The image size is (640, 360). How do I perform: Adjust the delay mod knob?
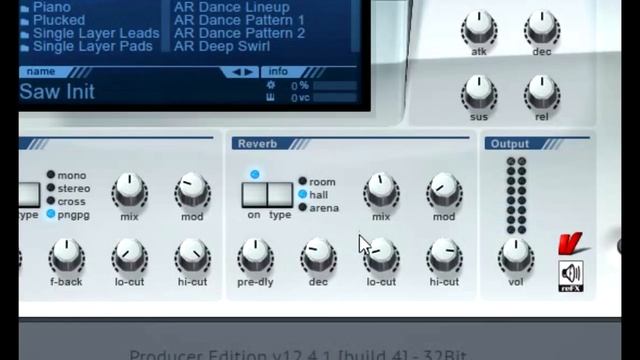(192, 191)
